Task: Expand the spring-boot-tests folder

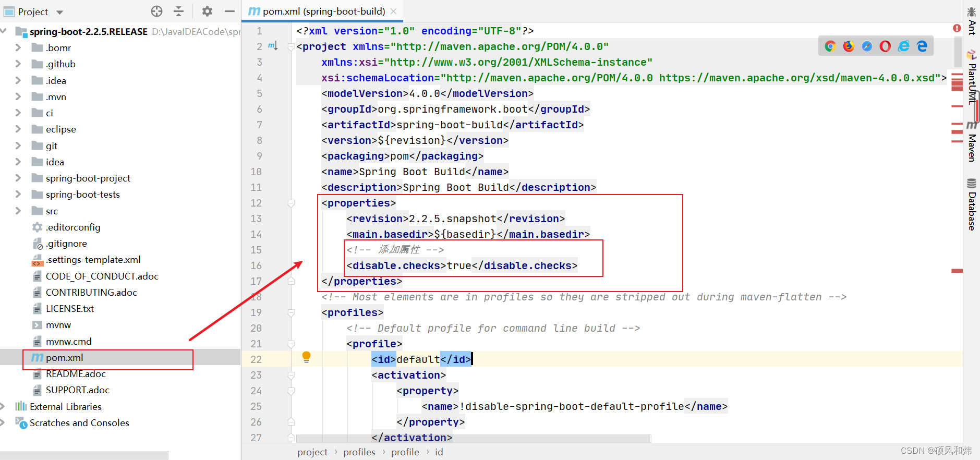Action: pos(18,194)
